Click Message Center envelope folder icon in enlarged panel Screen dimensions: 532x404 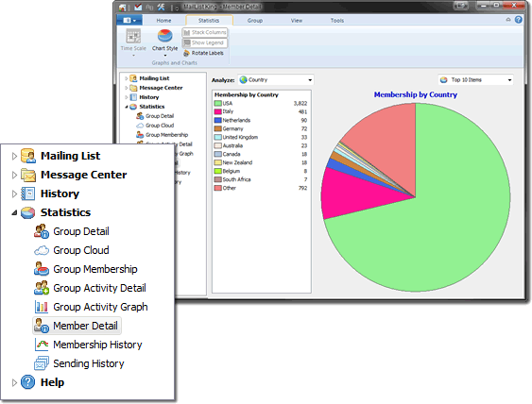pos(28,175)
